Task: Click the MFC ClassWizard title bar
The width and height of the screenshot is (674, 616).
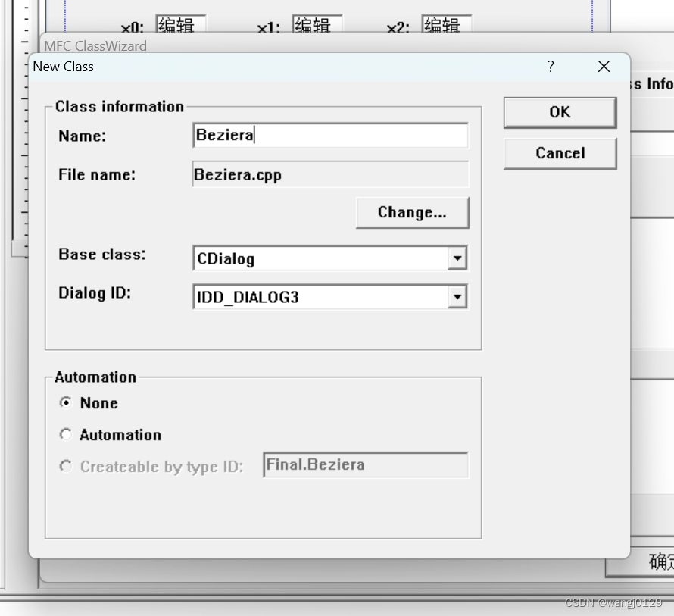Action: [95, 46]
